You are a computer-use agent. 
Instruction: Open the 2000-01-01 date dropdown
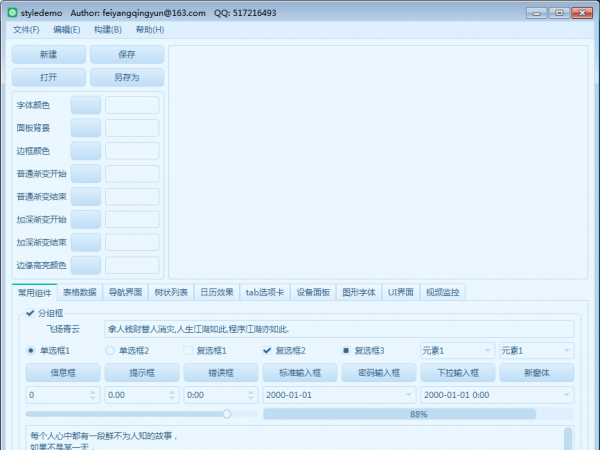(x=408, y=395)
